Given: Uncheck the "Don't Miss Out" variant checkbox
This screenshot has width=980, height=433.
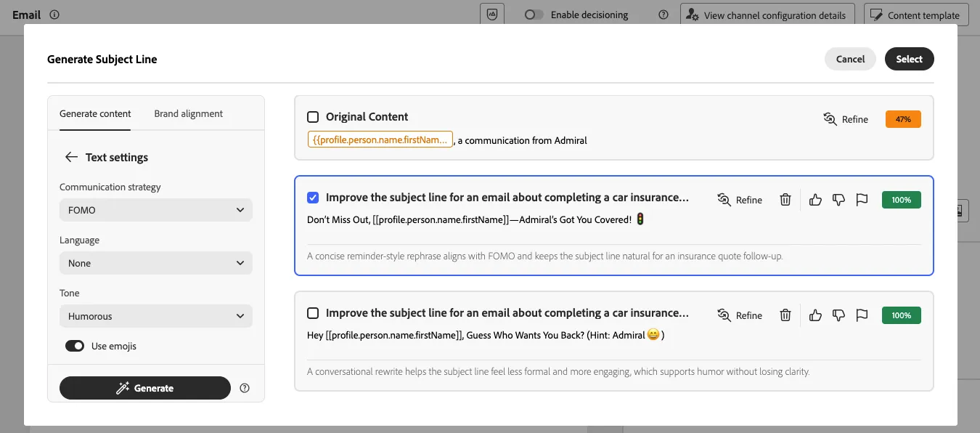Looking at the screenshot, I should (313, 198).
